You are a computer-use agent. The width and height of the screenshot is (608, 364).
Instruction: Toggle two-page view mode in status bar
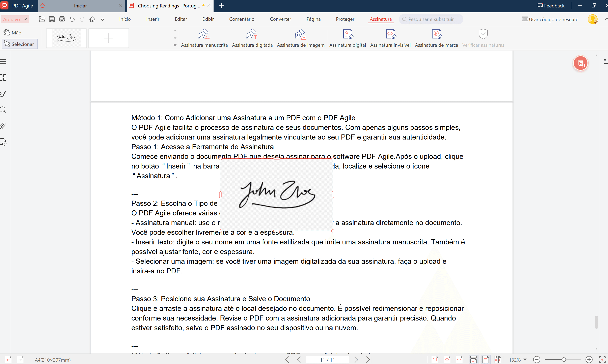(x=498, y=360)
